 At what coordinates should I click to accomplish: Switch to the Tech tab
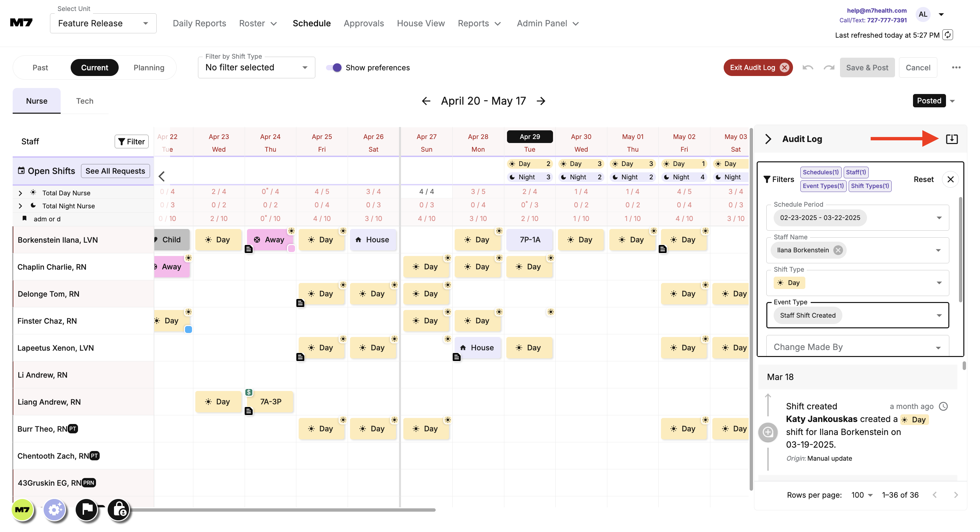tap(84, 101)
